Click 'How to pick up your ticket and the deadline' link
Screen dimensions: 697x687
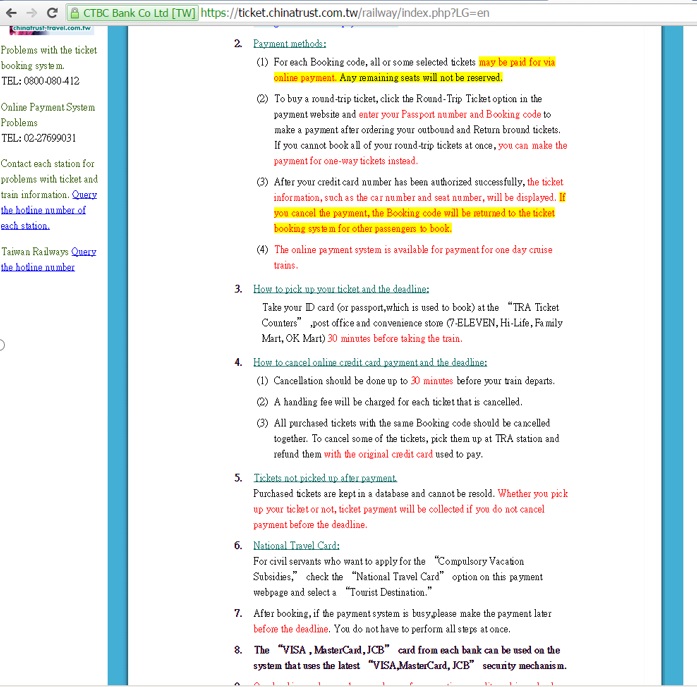(x=341, y=289)
